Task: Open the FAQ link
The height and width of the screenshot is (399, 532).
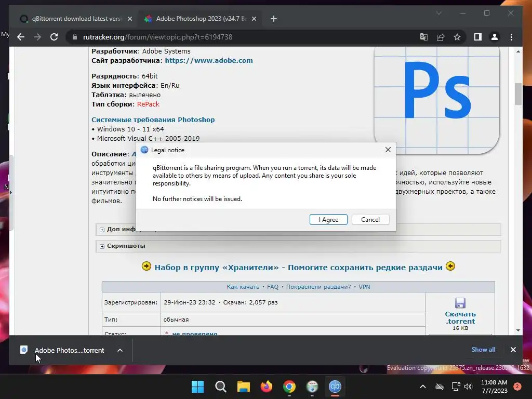Action: point(272,287)
